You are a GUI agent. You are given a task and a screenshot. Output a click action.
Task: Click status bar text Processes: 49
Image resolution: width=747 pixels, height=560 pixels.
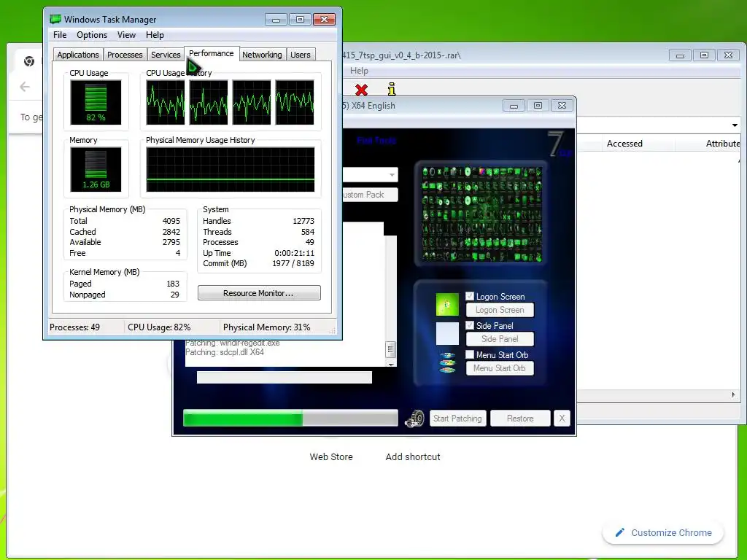pyautogui.click(x=75, y=327)
